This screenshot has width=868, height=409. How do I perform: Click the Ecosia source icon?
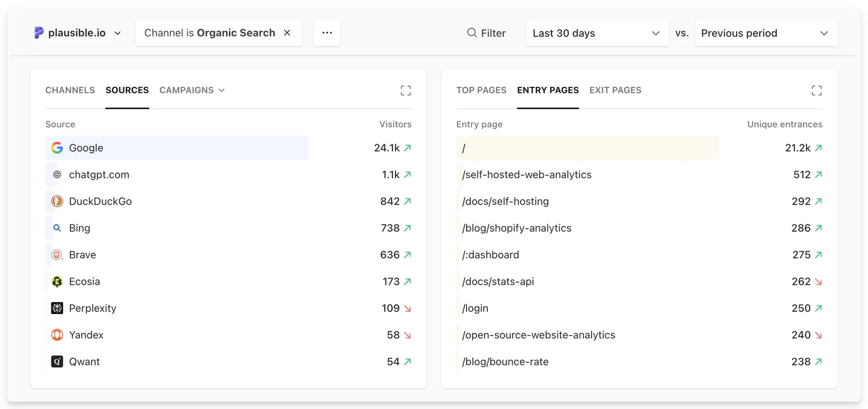point(57,282)
